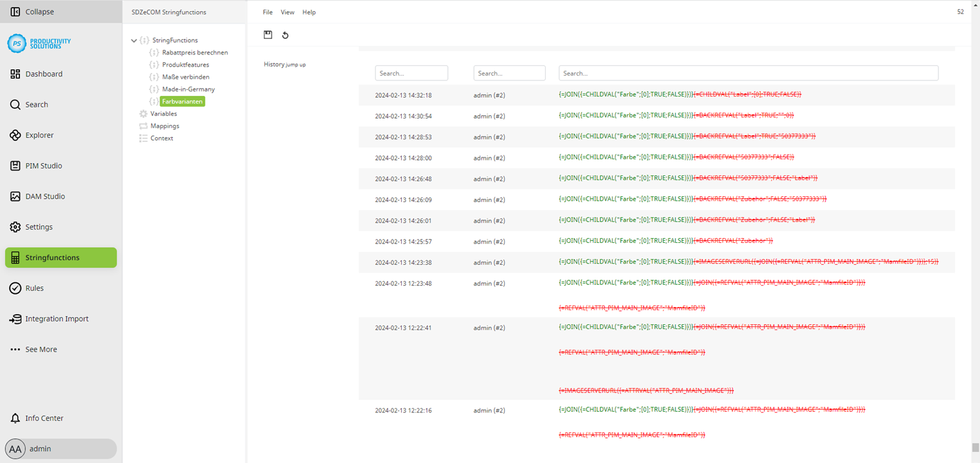Open the Explorer module
The height and width of the screenshot is (463, 980).
coord(40,135)
